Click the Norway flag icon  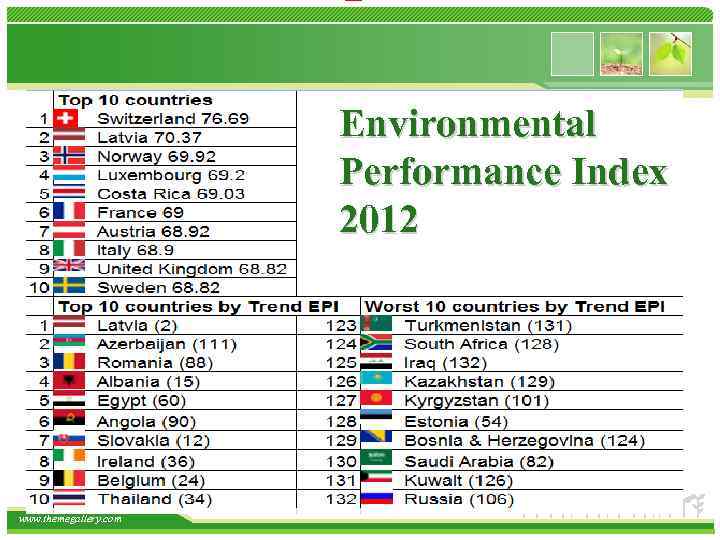[x=69, y=157]
